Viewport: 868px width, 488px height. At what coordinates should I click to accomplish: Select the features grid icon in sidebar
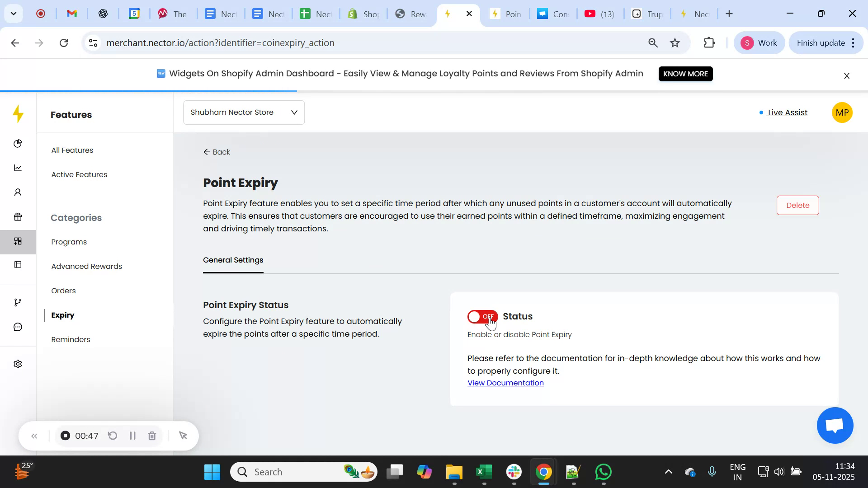pyautogui.click(x=18, y=241)
